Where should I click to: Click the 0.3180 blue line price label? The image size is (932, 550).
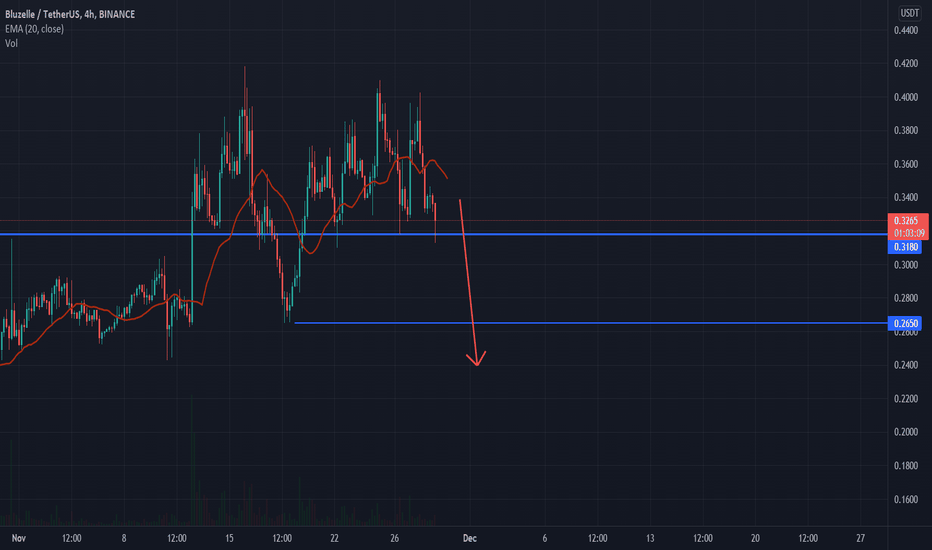(905, 247)
